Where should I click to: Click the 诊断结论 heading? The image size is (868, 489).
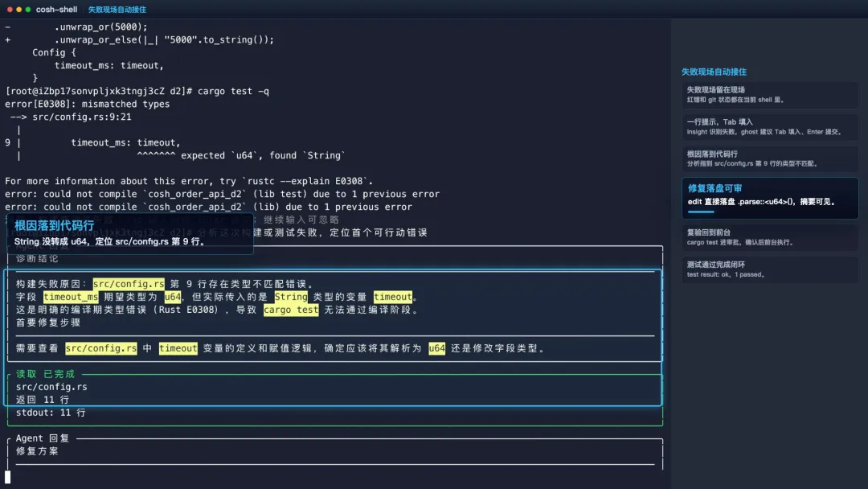[37, 259]
